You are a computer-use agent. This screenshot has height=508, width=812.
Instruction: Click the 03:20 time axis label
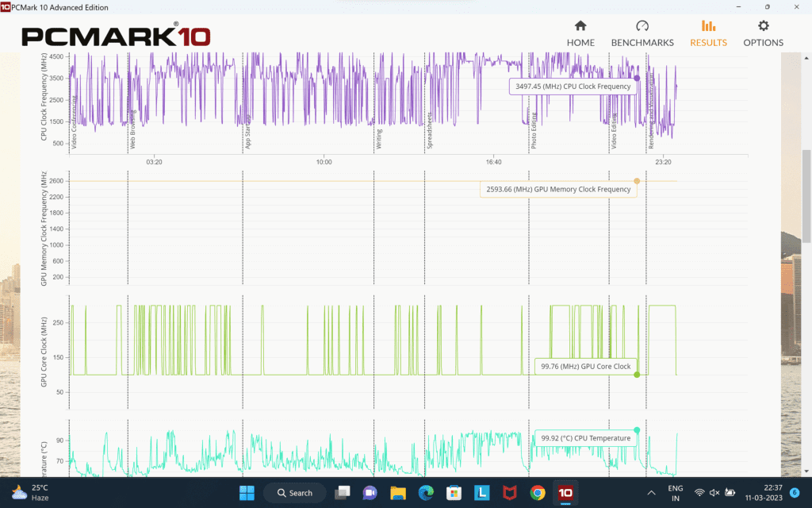(x=154, y=162)
